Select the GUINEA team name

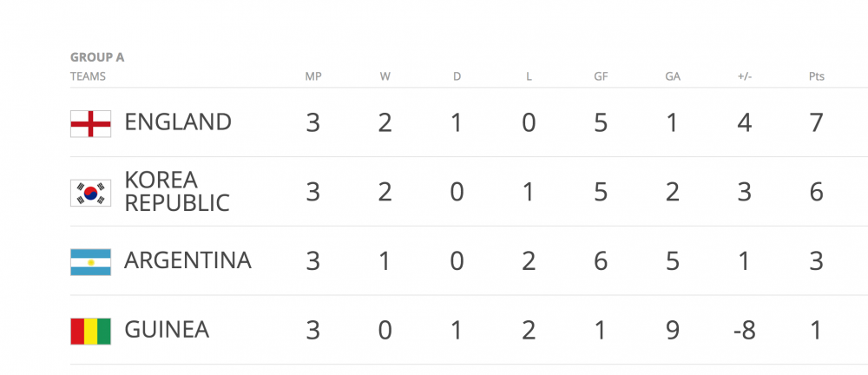click(167, 330)
